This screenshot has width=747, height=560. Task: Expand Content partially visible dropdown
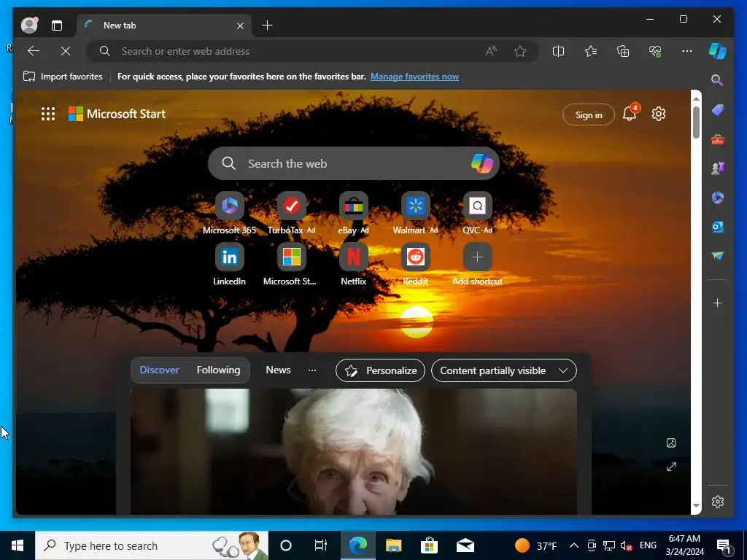(x=503, y=370)
